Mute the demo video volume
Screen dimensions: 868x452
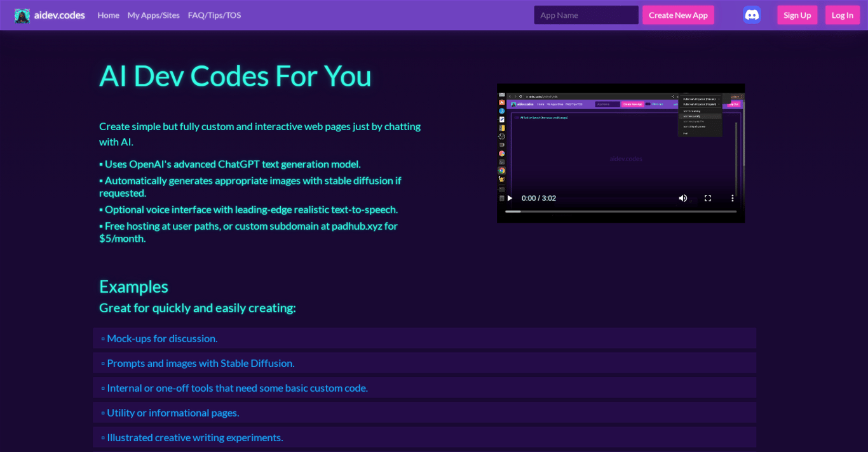[683, 198]
